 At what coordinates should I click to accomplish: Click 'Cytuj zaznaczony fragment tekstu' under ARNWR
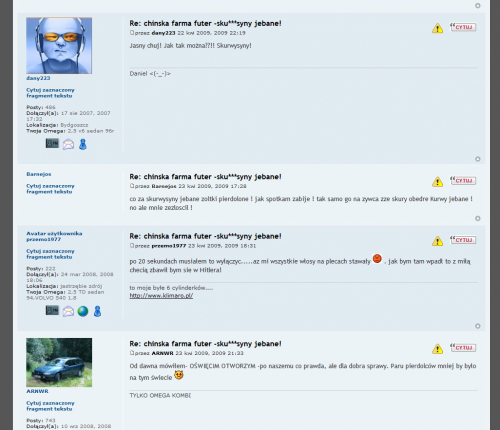[50, 406]
